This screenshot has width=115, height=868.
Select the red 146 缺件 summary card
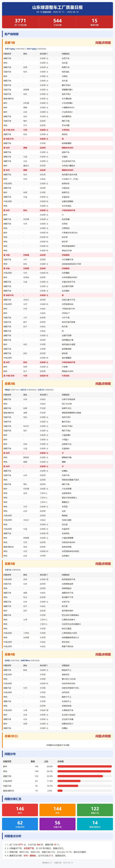pyautogui.click(x=20, y=810)
